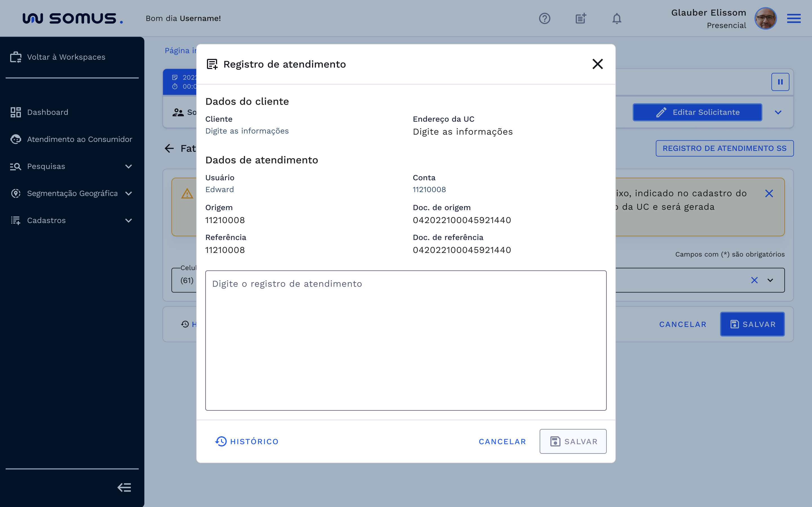Pause the attendance timer button
The image size is (812, 507).
[781, 81]
